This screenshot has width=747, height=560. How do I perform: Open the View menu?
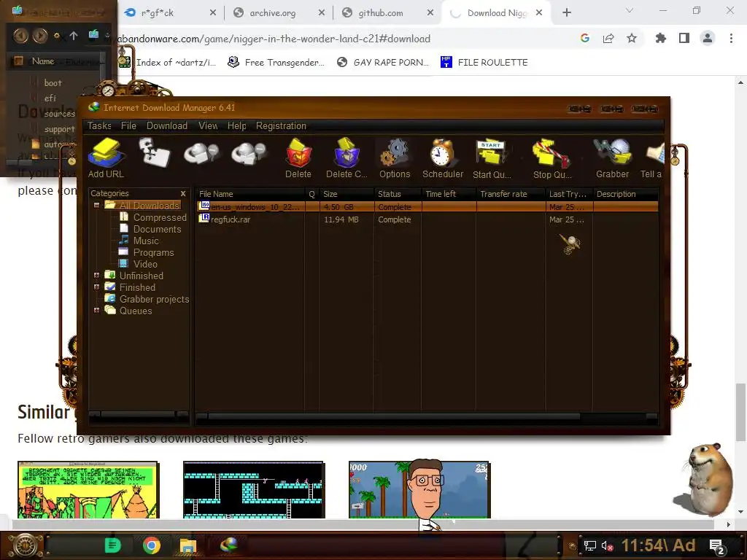coord(208,125)
